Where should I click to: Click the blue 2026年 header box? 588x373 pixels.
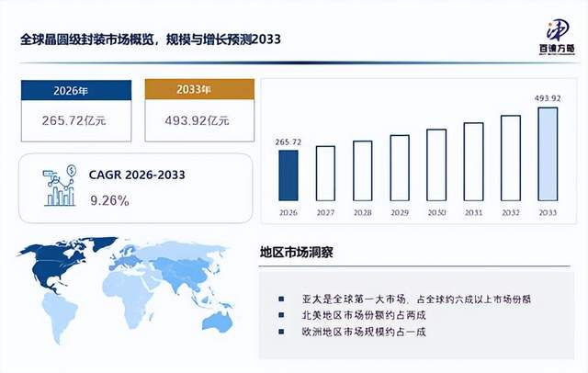(x=76, y=90)
